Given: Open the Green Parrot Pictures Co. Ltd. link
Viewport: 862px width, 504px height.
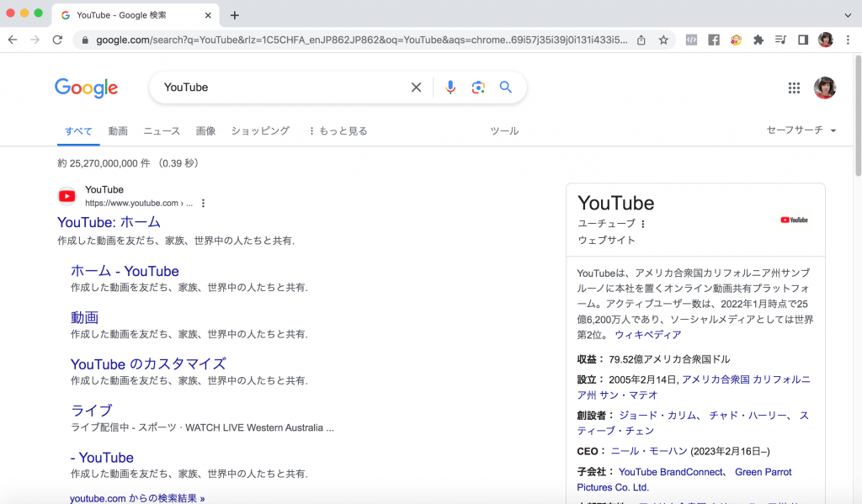Looking at the screenshot, I should (x=684, y=480).
